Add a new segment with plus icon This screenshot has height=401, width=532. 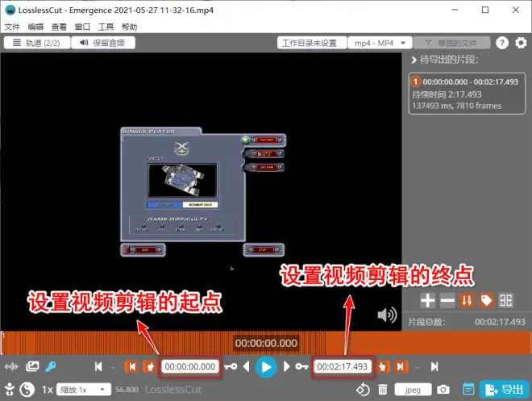pyautogui.click(x=427, y=300)
